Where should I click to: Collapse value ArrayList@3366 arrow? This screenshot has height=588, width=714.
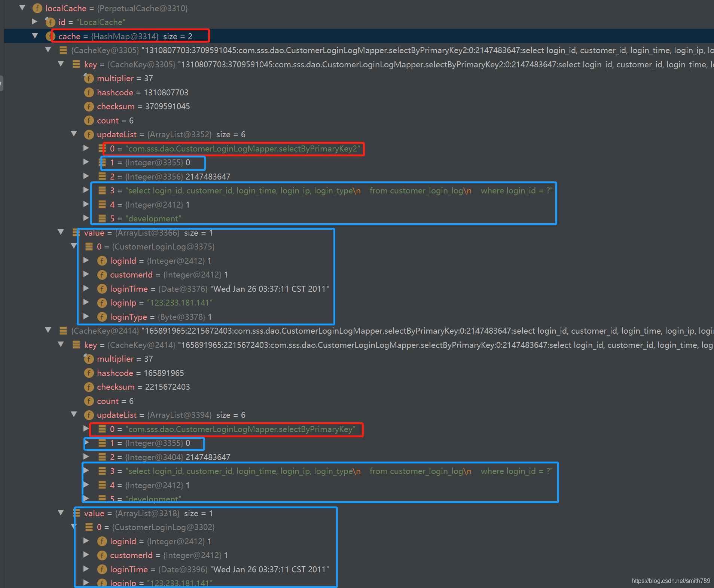[x=61, y=232]
